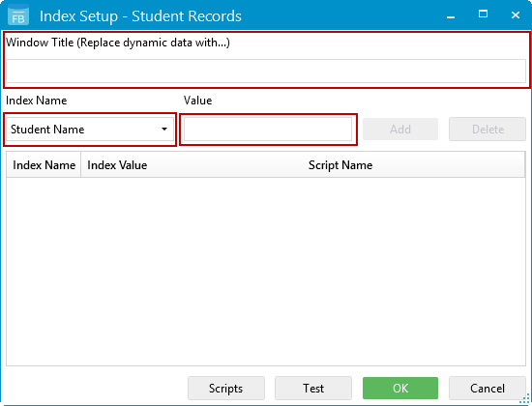This screenshot has height=406, width=532.
Task: Open the Scripts dialog
Action: [x=226, y=388]
